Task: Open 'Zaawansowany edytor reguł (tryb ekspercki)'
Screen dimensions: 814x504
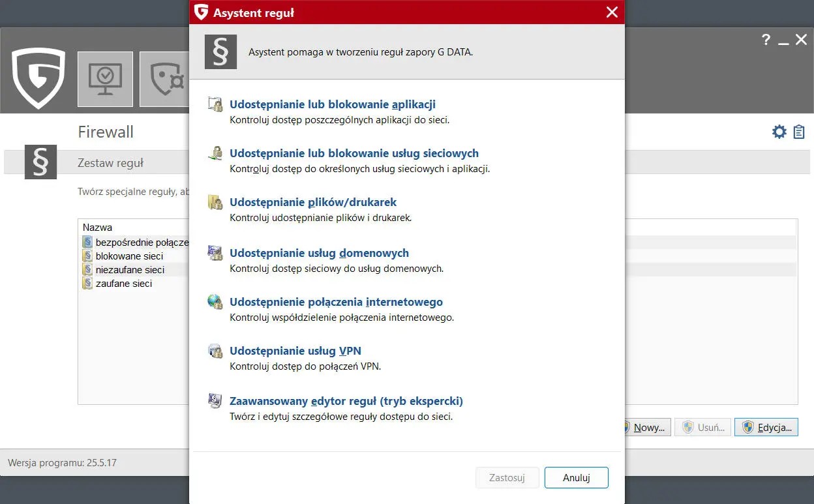Action: click(346, 401)
